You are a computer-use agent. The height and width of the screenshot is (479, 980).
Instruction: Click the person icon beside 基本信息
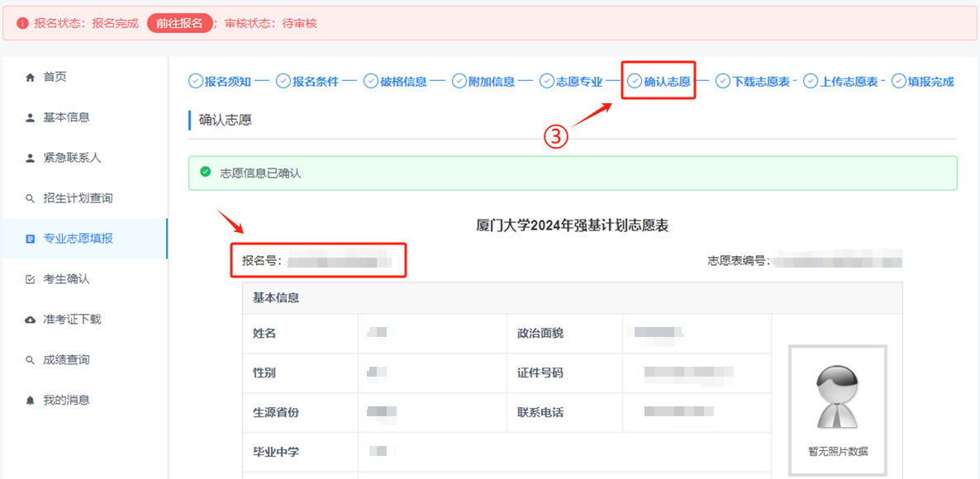coord(31,118)
